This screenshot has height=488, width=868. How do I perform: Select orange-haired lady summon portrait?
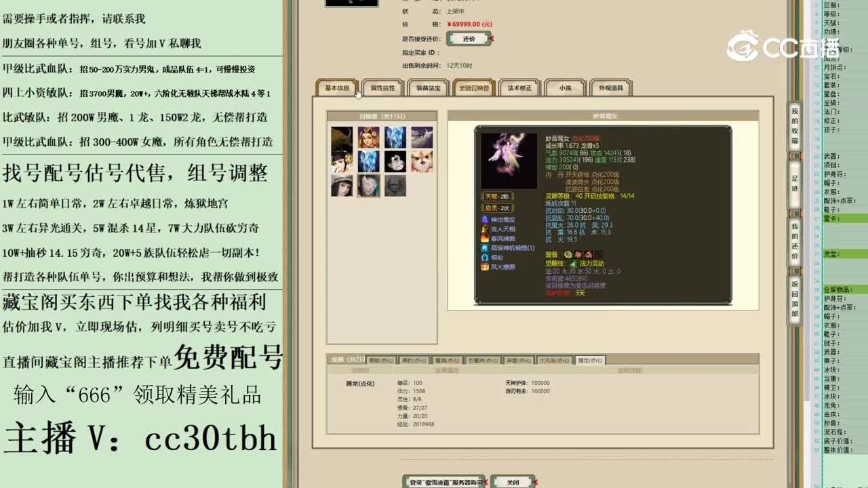tap(368, 138)
